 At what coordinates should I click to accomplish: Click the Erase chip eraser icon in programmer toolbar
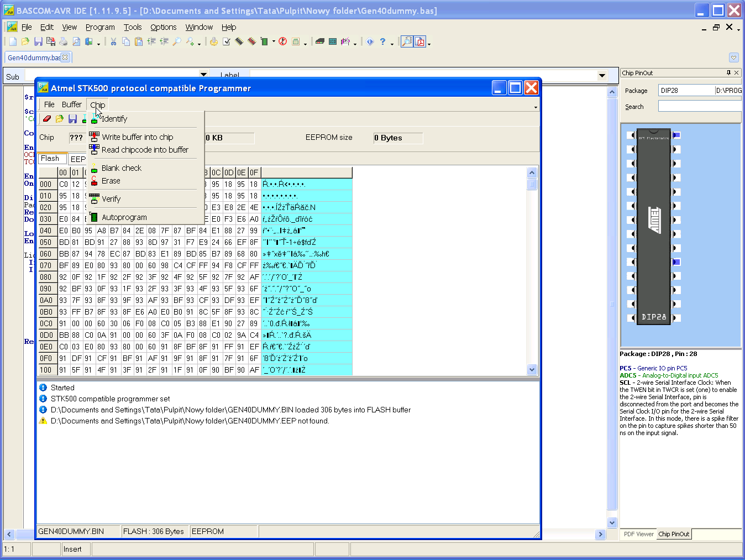coord(47,119)
